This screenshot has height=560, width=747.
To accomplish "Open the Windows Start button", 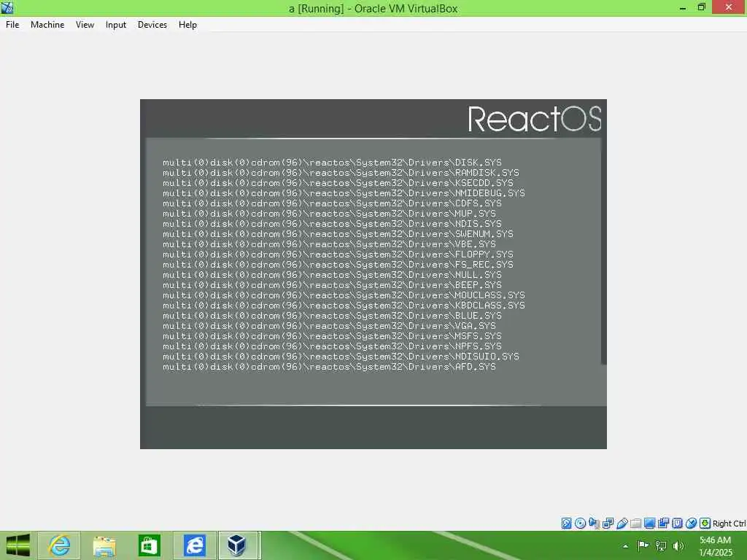I will click(18, 545).
